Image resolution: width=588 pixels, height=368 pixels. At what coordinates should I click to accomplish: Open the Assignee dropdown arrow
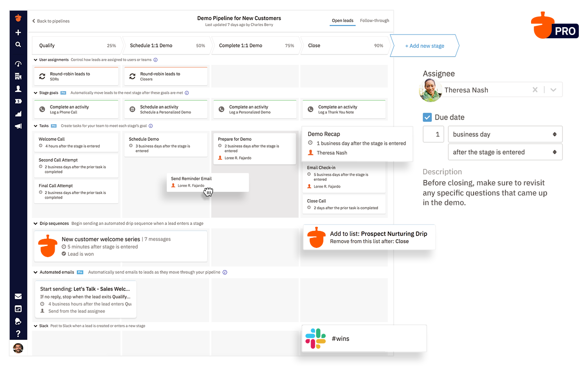click(554, 90)
